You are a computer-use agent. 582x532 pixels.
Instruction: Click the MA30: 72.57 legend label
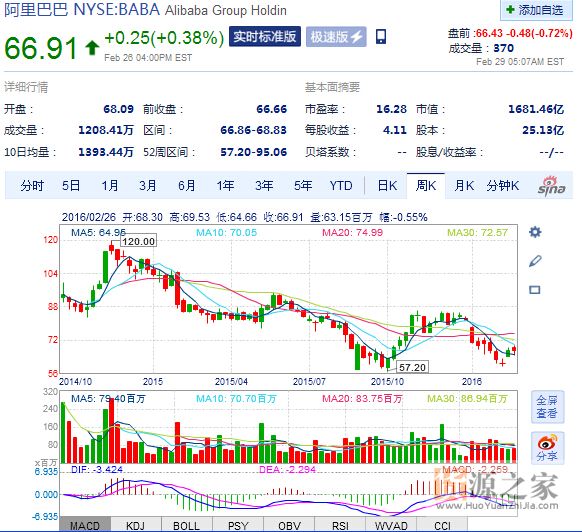[477, 232]
